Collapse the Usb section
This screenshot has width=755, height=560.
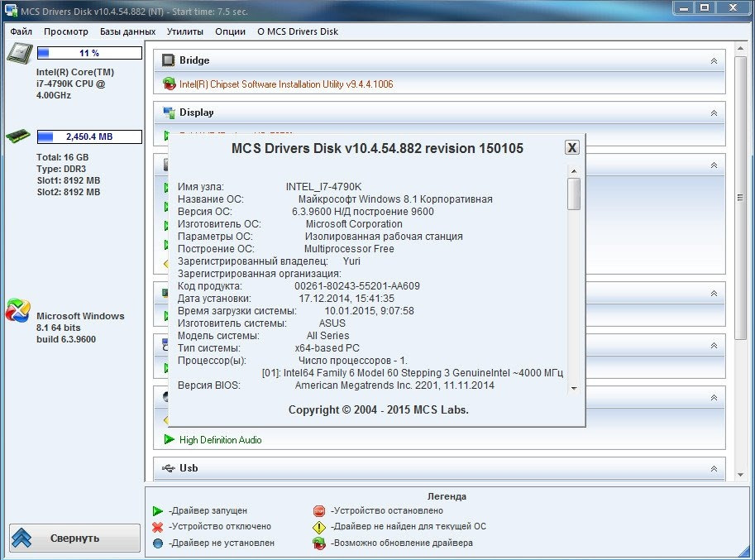pos(714,468)
